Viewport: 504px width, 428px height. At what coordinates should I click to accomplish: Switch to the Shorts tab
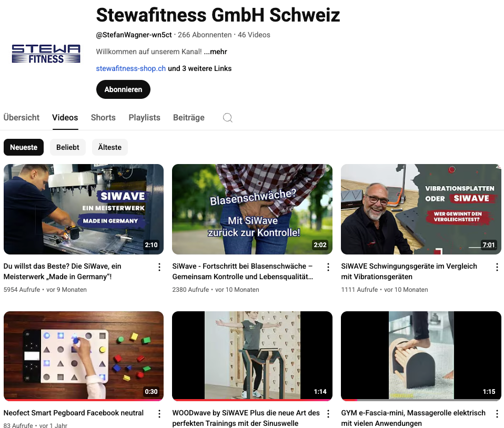pyautogui.click(x=103, y=118)
